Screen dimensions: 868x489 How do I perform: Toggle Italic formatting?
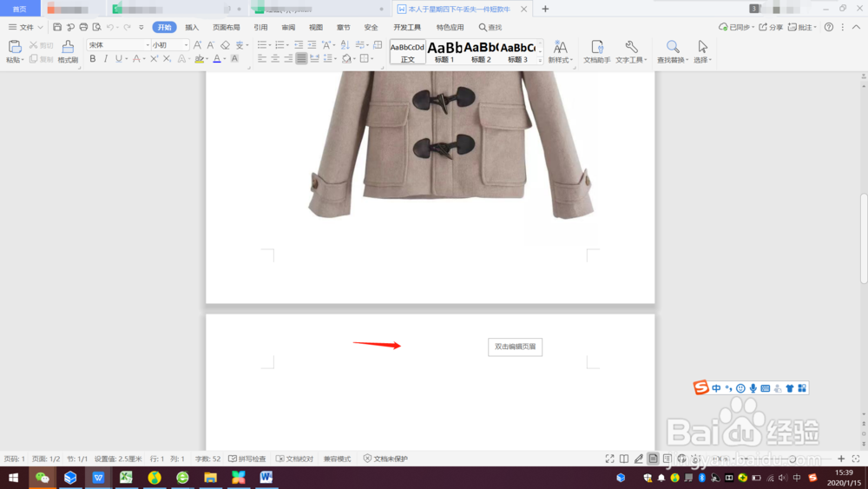[105, 59]
